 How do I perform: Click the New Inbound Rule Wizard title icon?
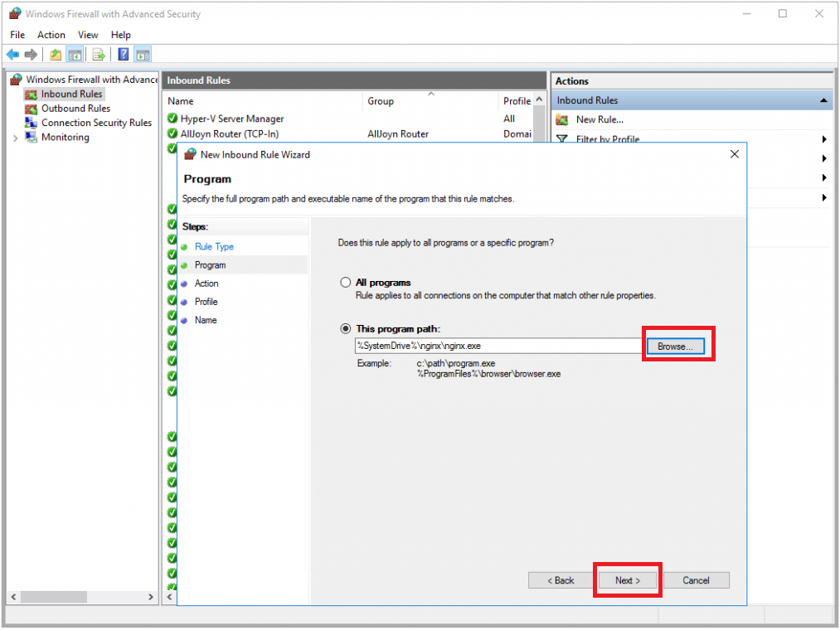click(x=190, y=154)
